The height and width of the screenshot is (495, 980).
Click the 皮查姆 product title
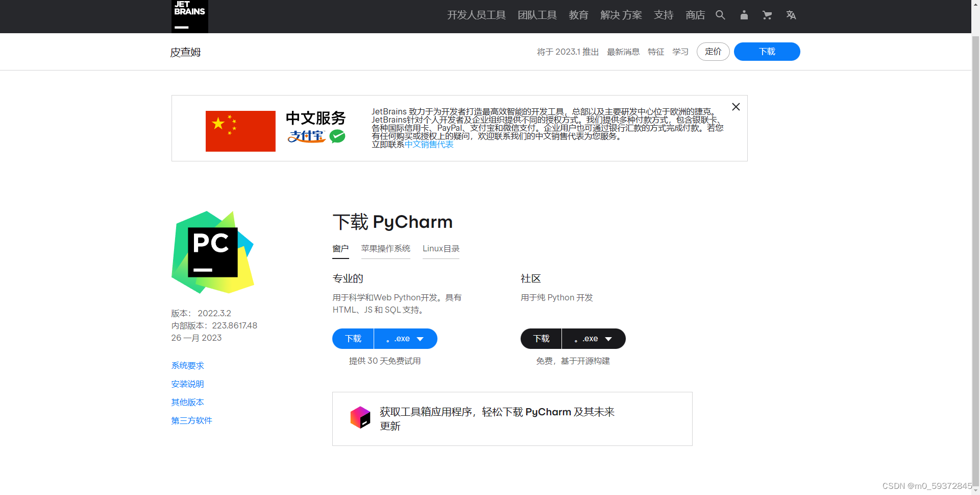185,52
